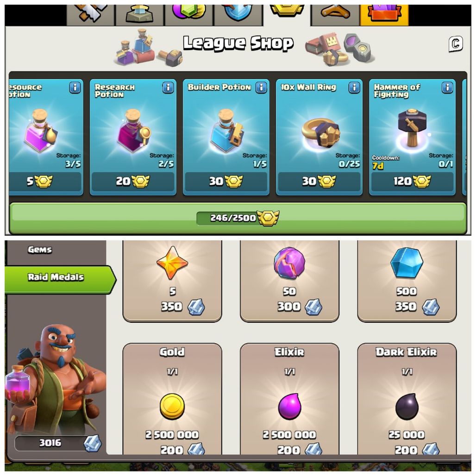Buy Builder Potion for 30 medals
The height and width of the screenshot is (476, 476).
[x=226, y=182]
